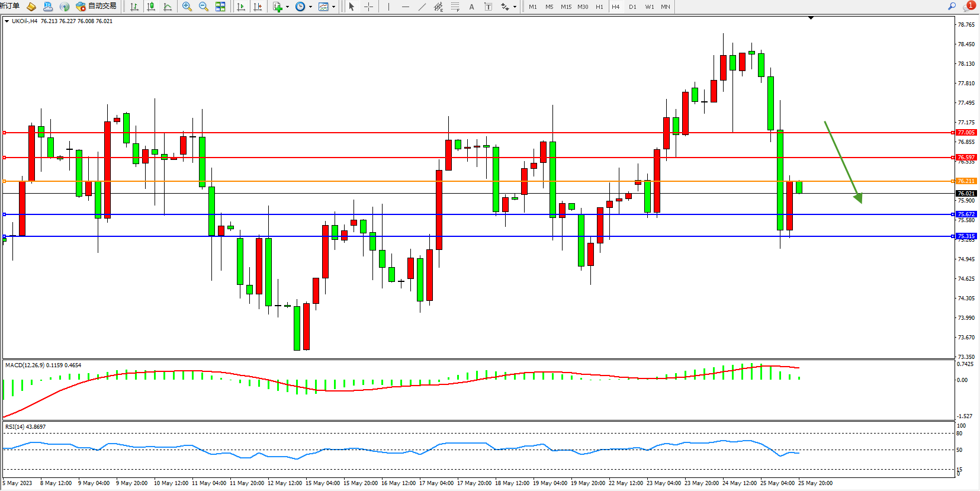
Task: Open the notifications chat bubble icon
Action: (968, 7)
